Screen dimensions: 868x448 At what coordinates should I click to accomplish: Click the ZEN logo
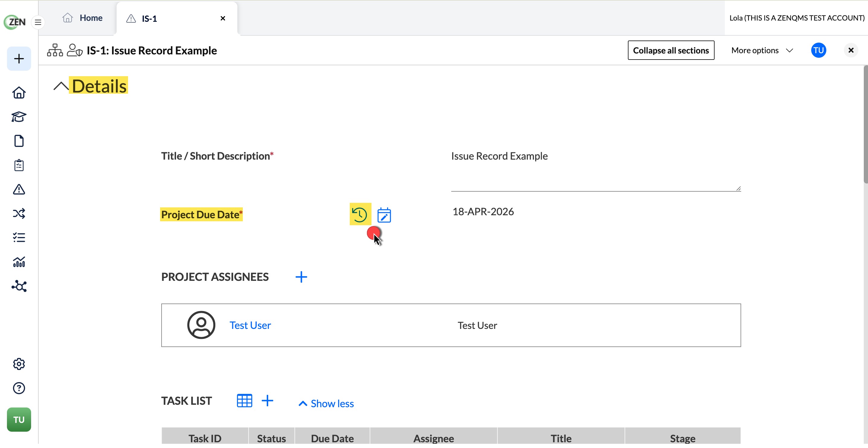tap(15, 22)
